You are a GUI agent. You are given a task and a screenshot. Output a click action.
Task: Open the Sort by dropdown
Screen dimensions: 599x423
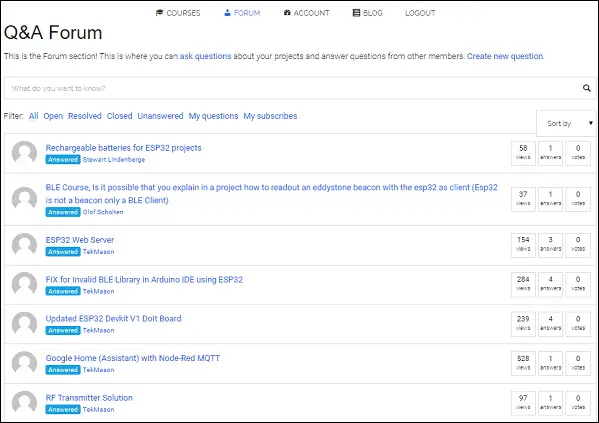click(x=566, y=123)
